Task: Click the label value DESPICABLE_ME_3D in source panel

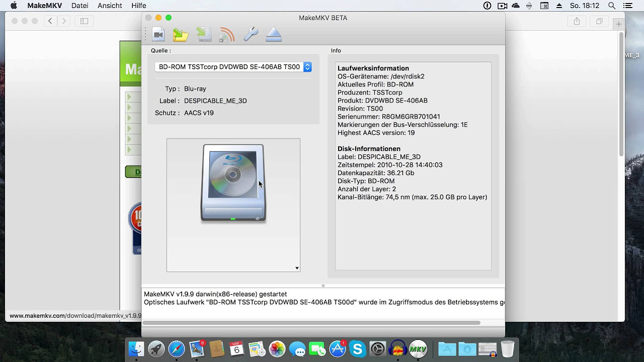Action: pos(215,101)
